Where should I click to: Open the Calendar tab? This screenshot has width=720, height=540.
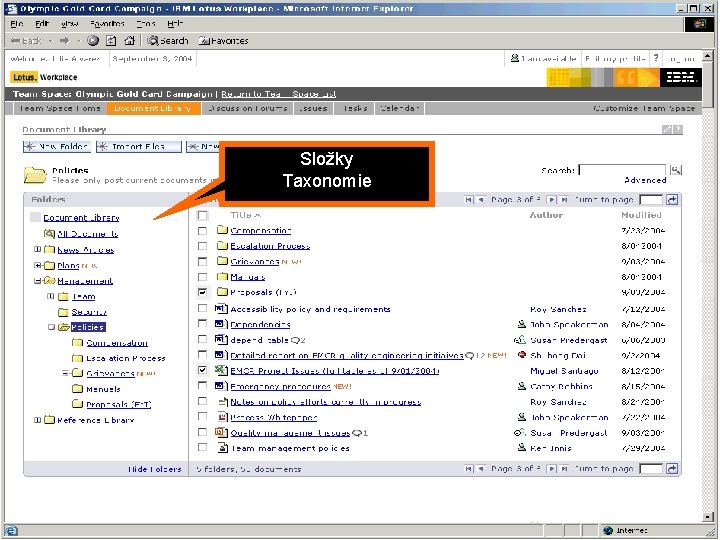click(x=399, y=108)
